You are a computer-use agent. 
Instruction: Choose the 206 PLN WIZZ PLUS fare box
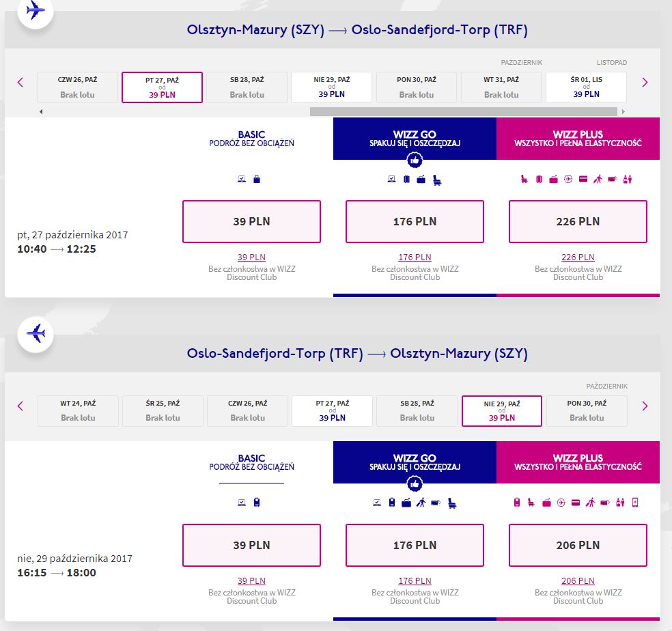(x=578, y=545)
